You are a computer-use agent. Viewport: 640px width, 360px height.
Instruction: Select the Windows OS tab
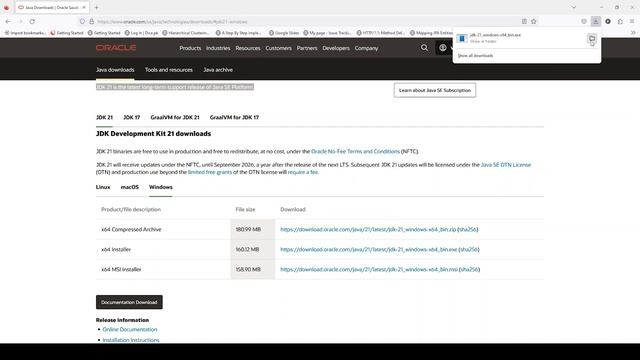[160, 187]
